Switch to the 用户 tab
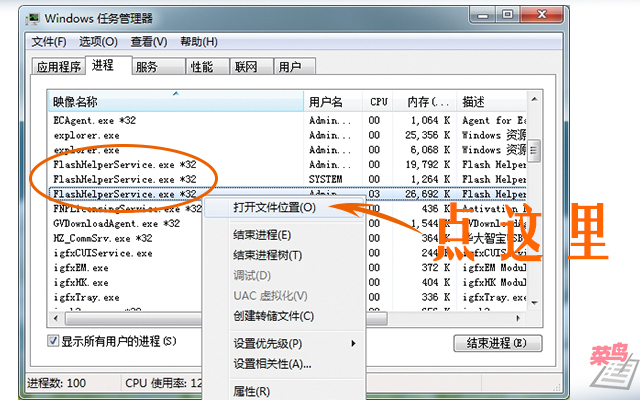The image size is (640, 400). [x=295, y=67]
